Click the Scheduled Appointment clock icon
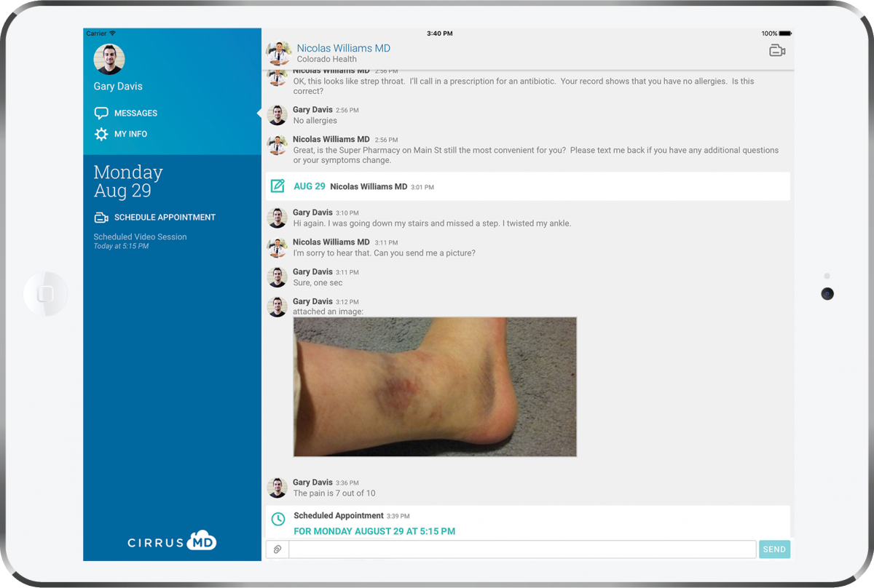 tap(277, 519)
